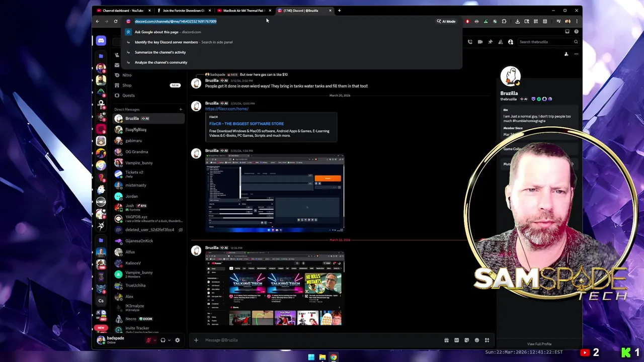Image resolution: width=644 pixels, height=362 pixels.
Task: Click the Message @Bruzilla input field
Action: tap(322, 340)
